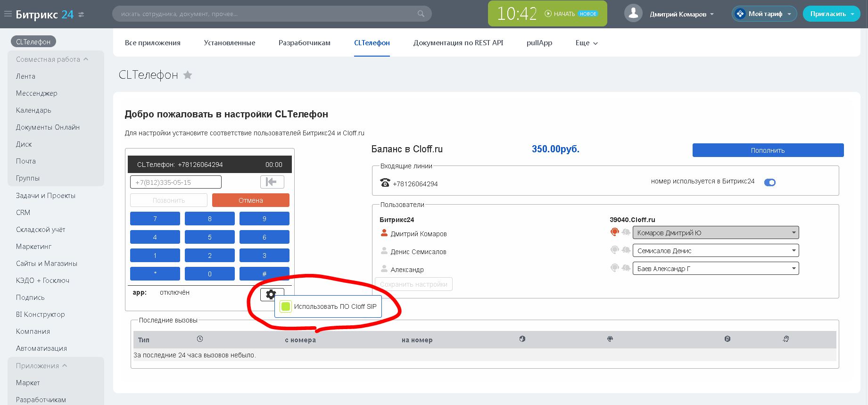Toggle 'номер используется в Битрикс24' switch
Screen dimensions: 868x405
pos(770,182)
